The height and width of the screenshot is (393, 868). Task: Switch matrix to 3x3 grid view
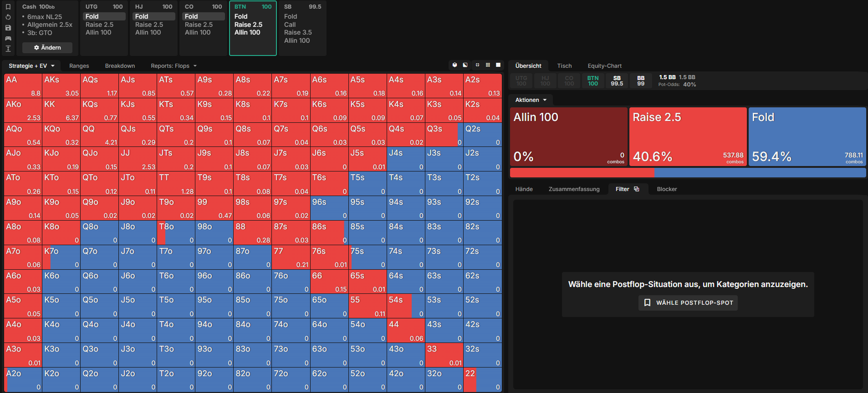click(x=488, y=65)
